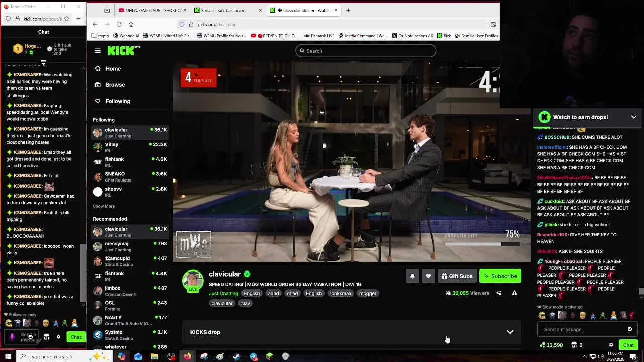Screen dimensions: 644x362
Task: Open chat settings gear in right chat
Action: tap(611, 345)
